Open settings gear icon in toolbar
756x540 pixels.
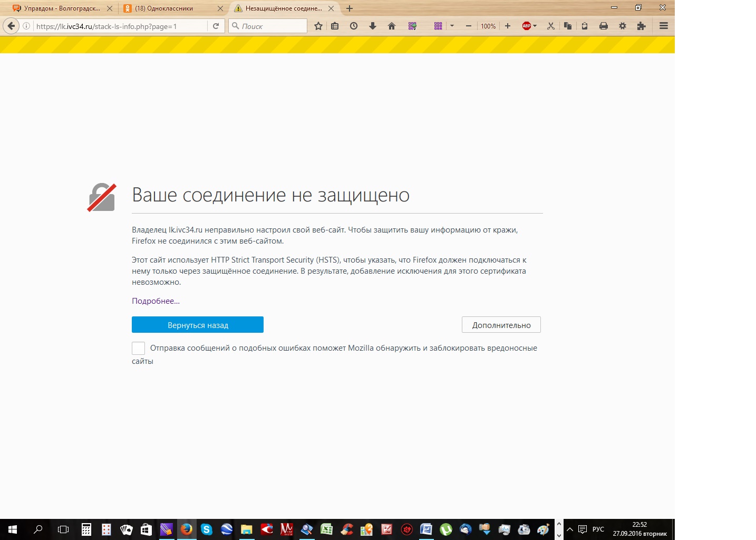pos(623,26)
